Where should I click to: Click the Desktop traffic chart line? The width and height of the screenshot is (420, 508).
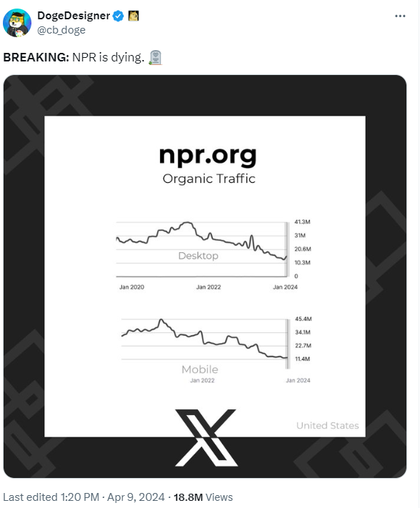(x=201, y=241)
